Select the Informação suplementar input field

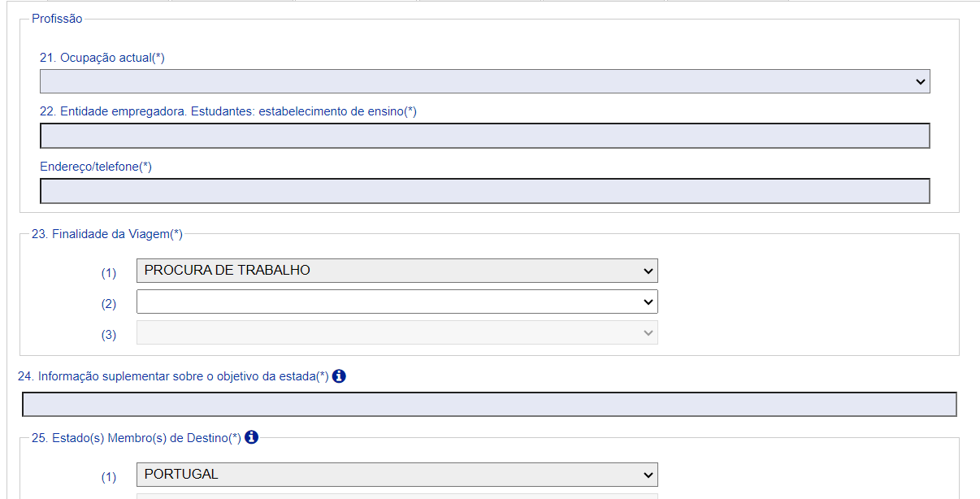[489, 405]
